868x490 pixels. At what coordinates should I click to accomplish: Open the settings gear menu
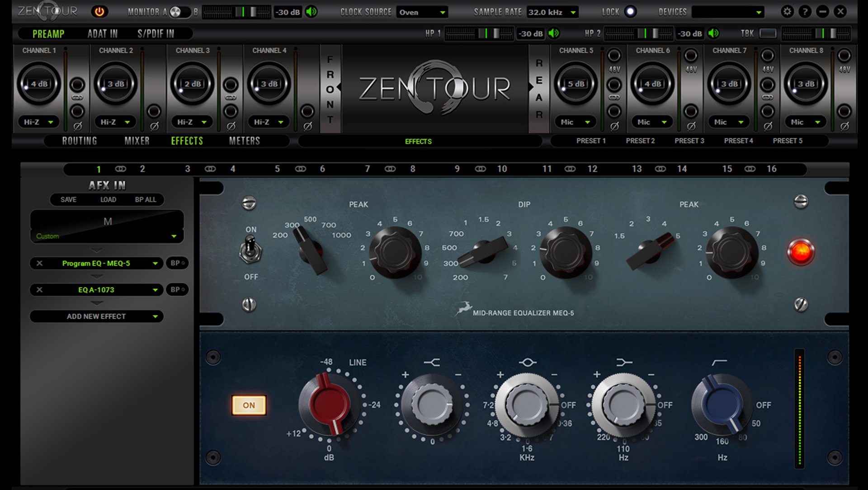click(x=787, y=12)
